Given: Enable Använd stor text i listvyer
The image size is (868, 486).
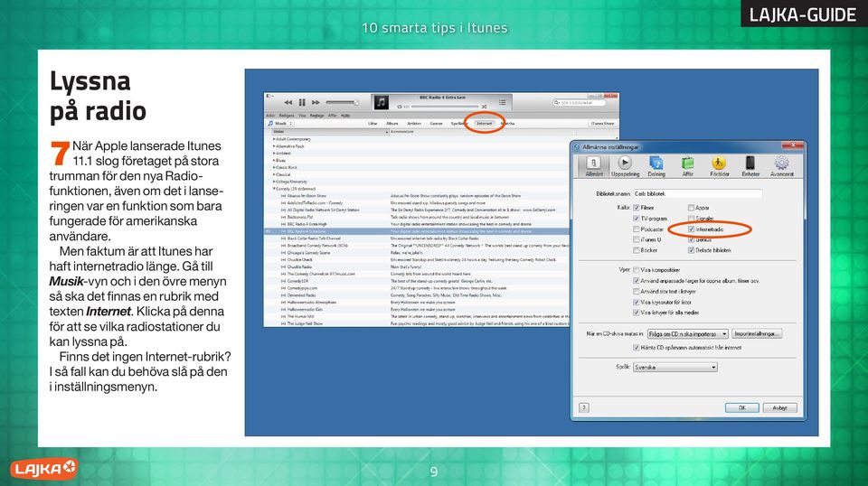Looking at the screenshot, I should pos(636,292).
